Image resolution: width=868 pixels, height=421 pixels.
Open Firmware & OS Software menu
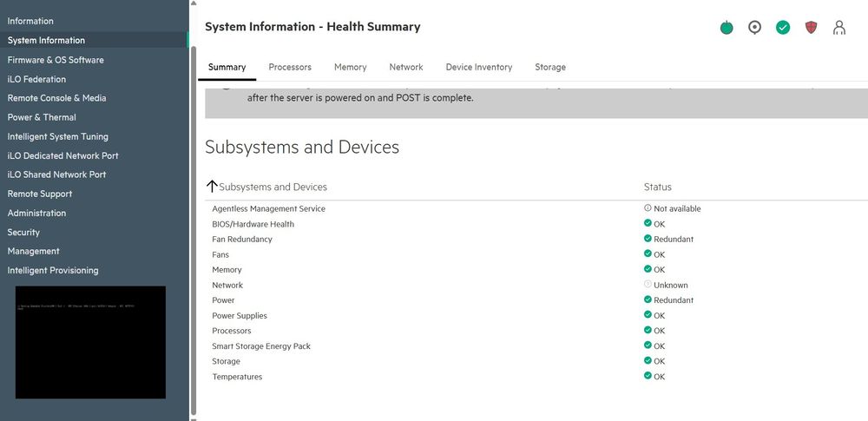[56, 60]
